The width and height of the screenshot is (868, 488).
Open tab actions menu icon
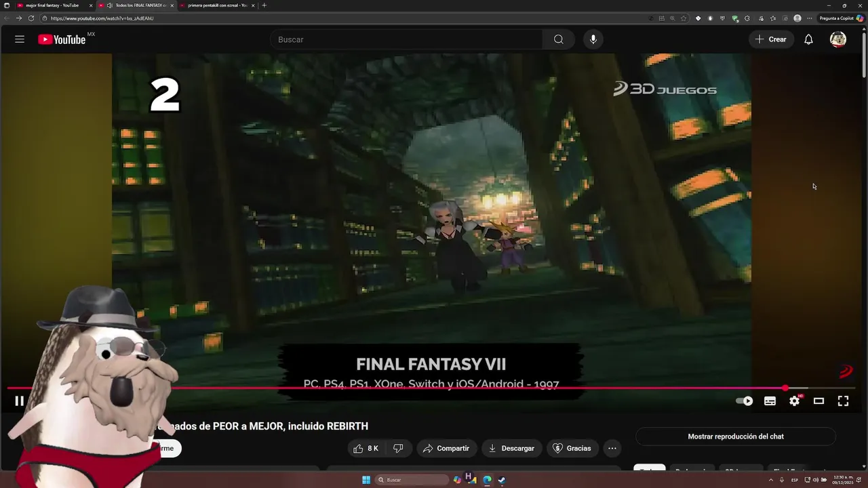6,5
